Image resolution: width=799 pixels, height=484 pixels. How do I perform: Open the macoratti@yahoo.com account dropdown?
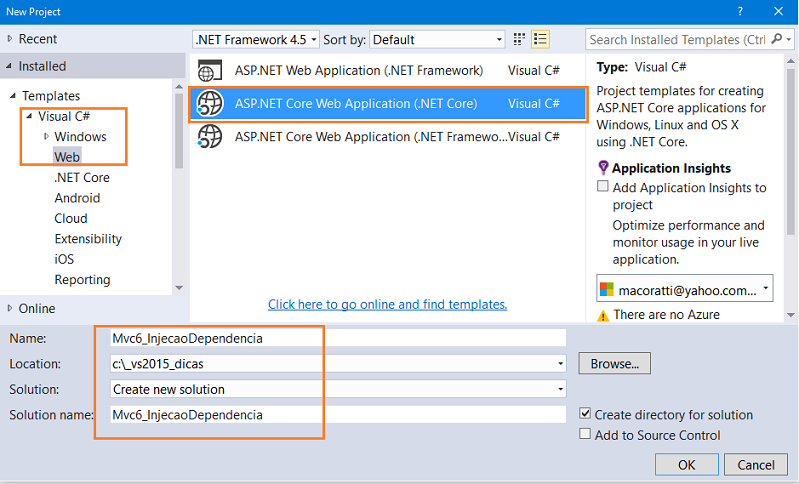pyautogui.click(x=684, y=289)
